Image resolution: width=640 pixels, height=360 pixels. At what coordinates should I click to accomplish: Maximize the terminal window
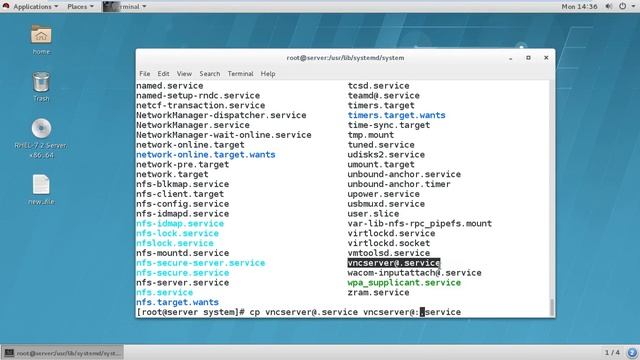point(528,58)
